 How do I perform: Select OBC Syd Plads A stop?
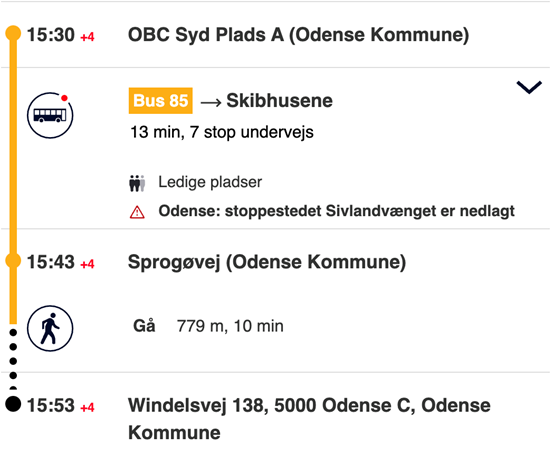coord(298,35)
